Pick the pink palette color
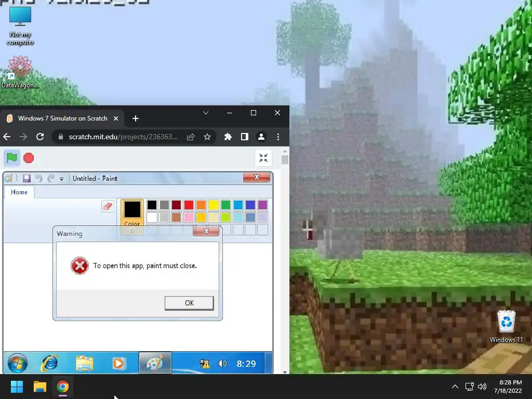This screenshot has width=532, height=399. 189,217
